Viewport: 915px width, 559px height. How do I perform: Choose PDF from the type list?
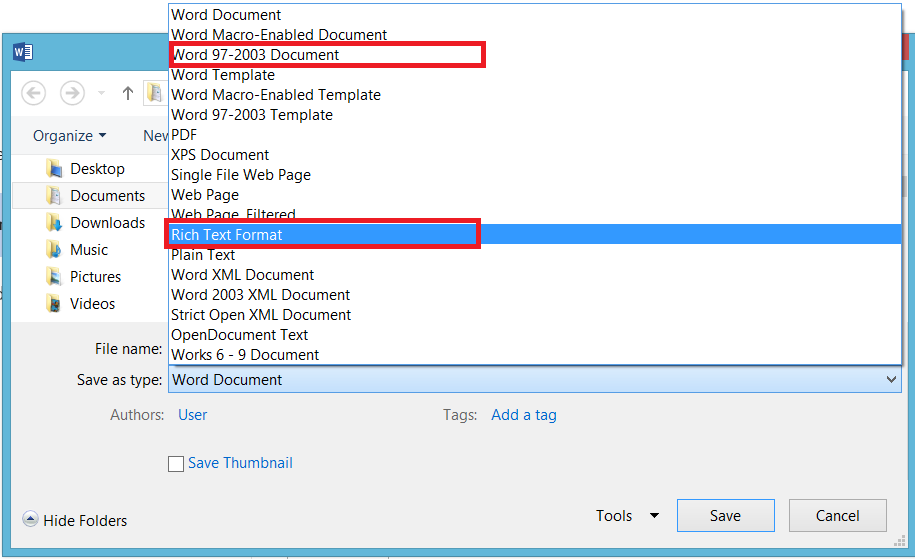pos(535,135)
